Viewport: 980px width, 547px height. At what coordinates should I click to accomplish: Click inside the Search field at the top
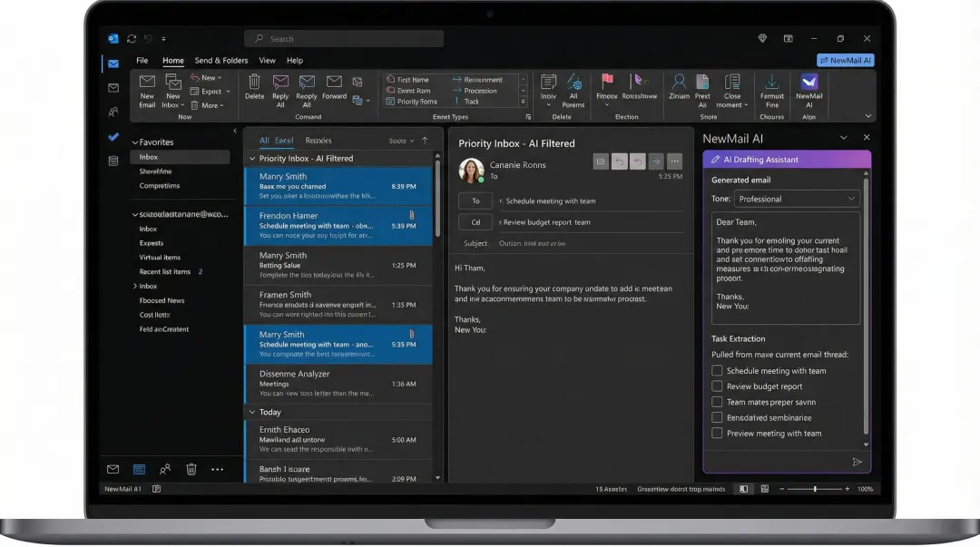[x=343, y=38]
